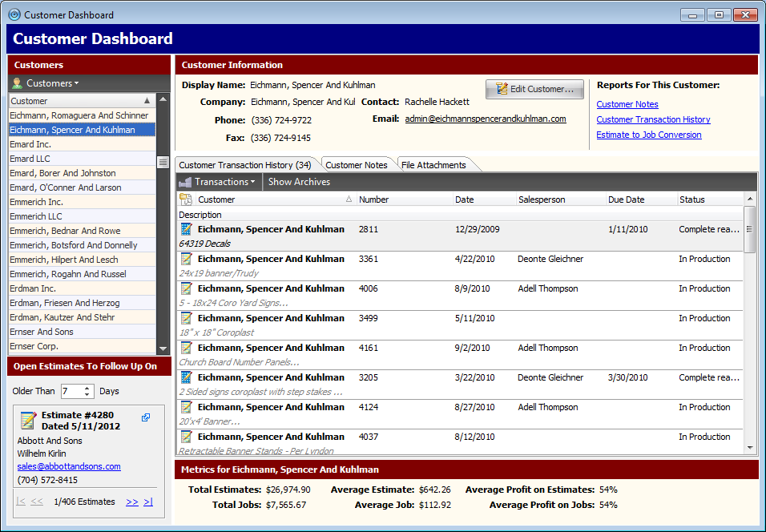Screen dimensions: 766x532
Task: Click the row icon for transaction 4124
Action: [187, 407]
